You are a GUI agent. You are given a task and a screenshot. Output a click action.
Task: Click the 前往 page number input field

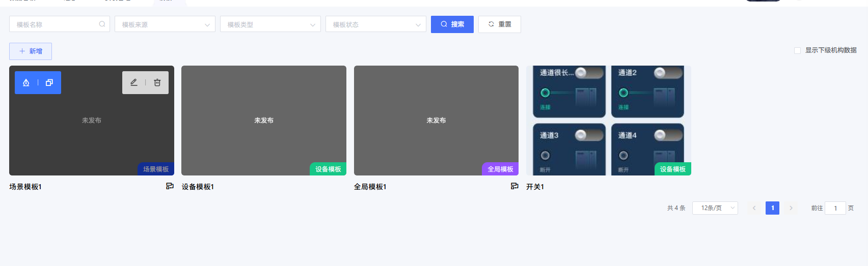click(835, 208)
